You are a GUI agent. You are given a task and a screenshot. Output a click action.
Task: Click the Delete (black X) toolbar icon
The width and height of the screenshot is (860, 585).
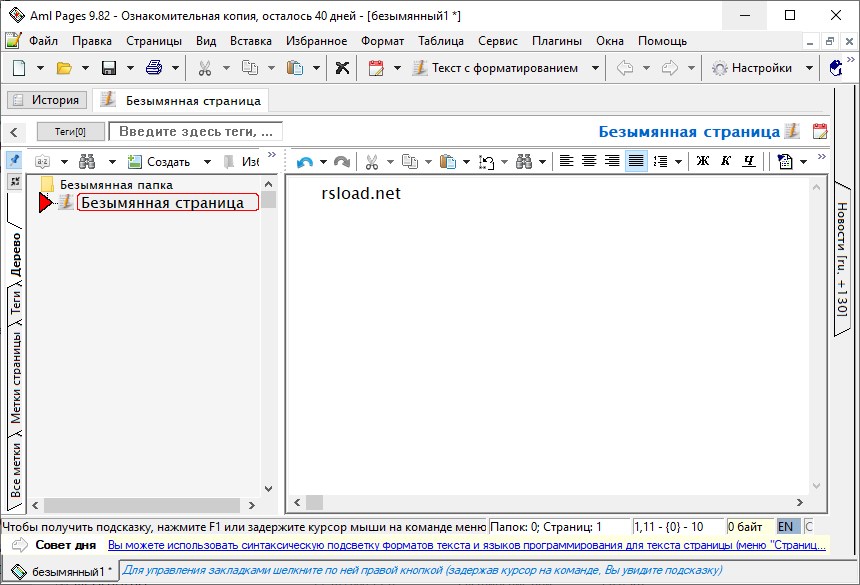[x=342, y=68]
